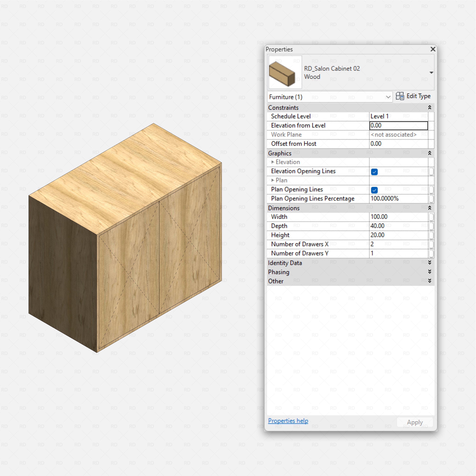Expand the Elevation tree arrow
This screenshot has height=476, width=476.
click(x=273, y=162)
